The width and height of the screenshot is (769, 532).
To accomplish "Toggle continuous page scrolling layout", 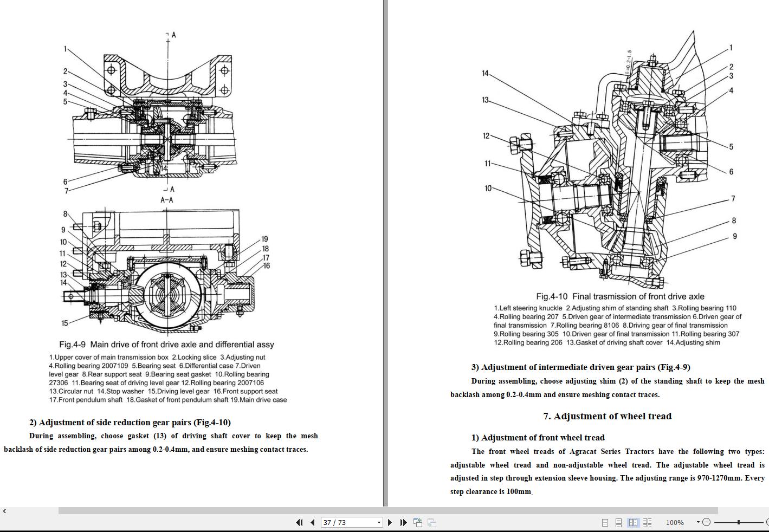I will click(x=619, y=522).
